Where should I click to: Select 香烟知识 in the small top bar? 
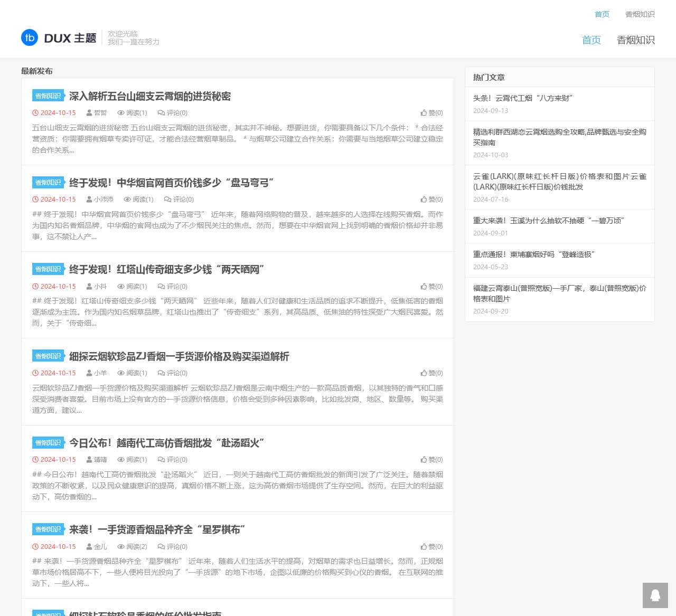(640, 14)
